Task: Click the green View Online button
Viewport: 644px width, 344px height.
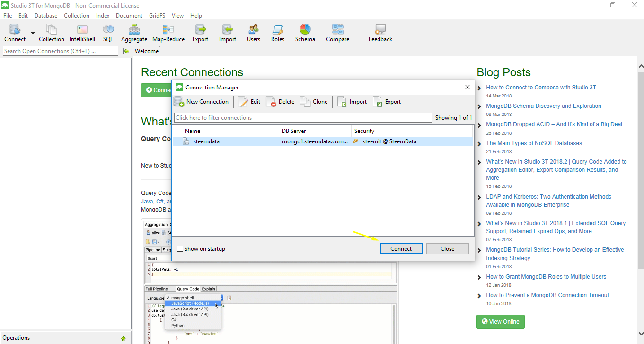Action: click(x=501, y=321)
